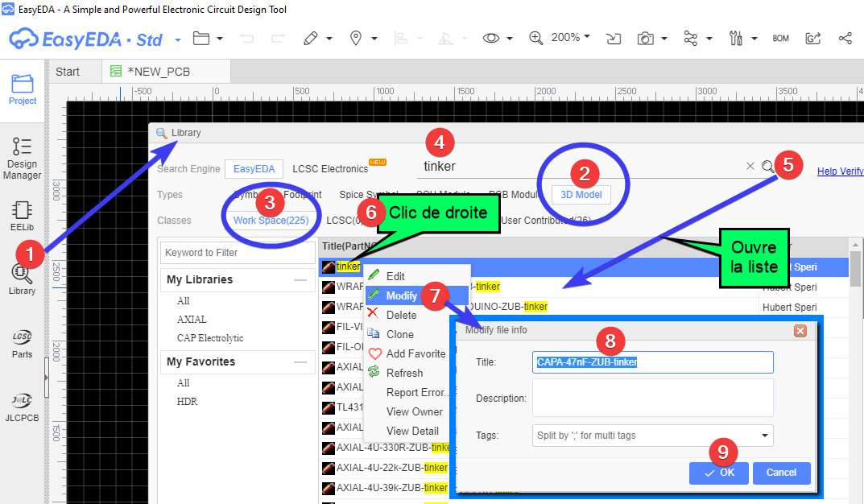Viewport: 864px width, 504px height.
Task: Open JLCPCB from left sidebar
Action: click(x=22, y=407)
